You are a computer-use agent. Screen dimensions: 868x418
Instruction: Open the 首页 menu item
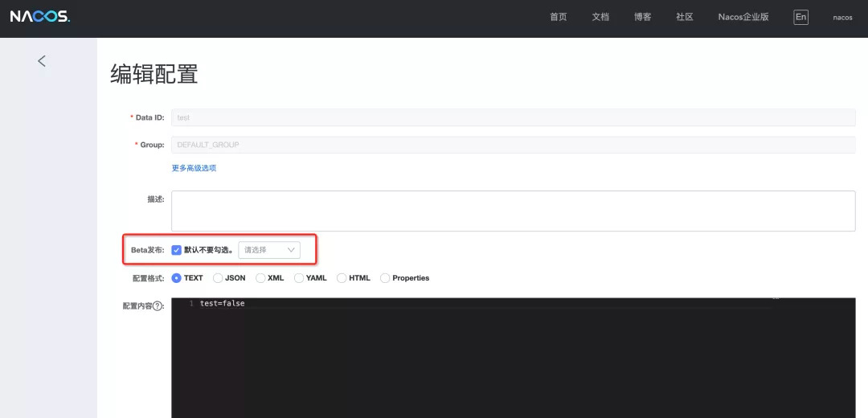pyautogui.click(x=558, y=17)
